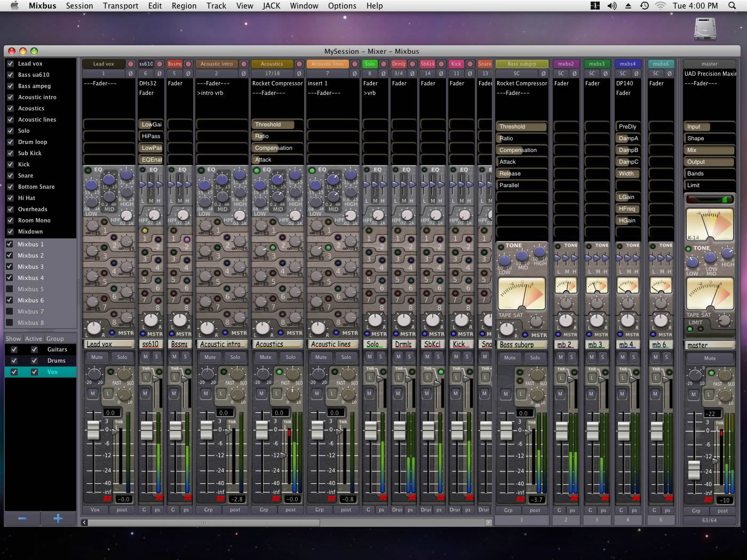Toggle the TONE enable LED on Bass subgrp
The height and width of the screenshot is (560, 747).
click(x=500, y=246)
